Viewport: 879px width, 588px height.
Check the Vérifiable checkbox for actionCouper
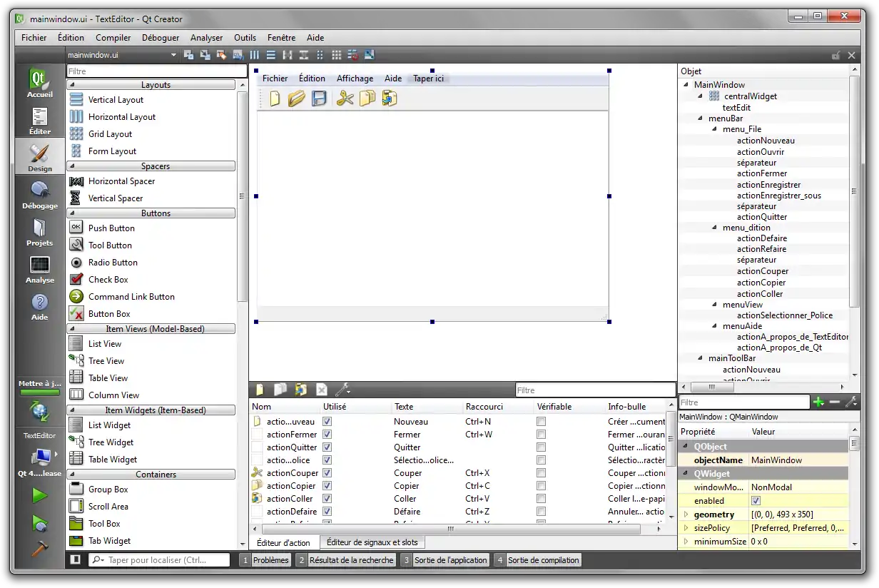540,472
